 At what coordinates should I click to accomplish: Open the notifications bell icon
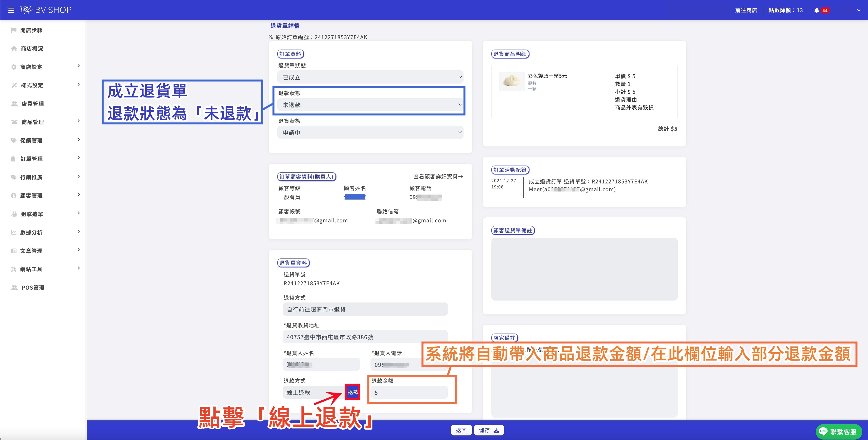(x=816, y=10)
